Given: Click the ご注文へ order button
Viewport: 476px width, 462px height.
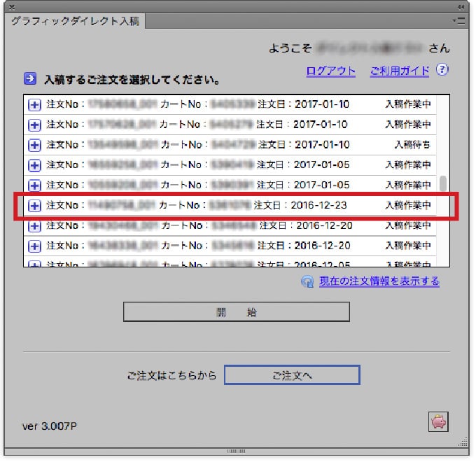Looking at the screenshot, I should click(x=292, y=375).
